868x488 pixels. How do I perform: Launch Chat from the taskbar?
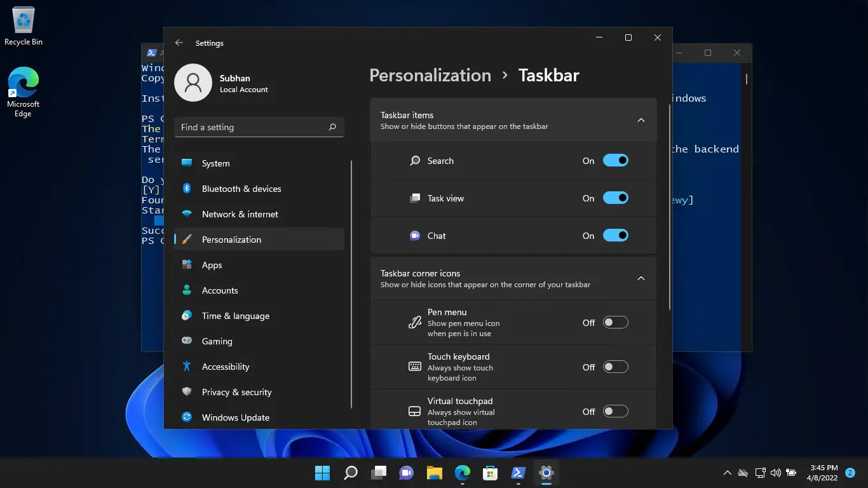(407, 473)
